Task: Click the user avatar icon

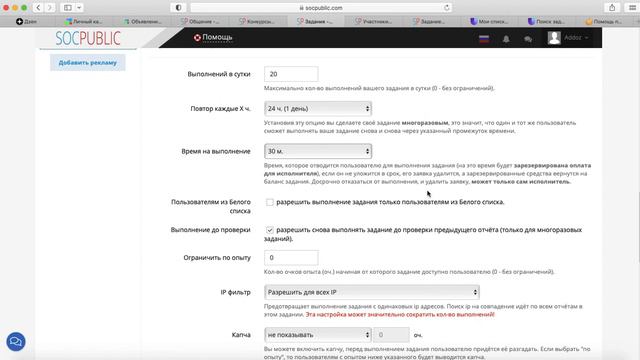Action: pyautogui.click(x=554, y=38)
